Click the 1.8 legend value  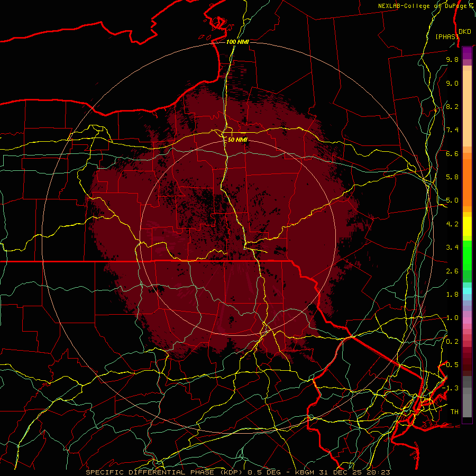point(452,295)
